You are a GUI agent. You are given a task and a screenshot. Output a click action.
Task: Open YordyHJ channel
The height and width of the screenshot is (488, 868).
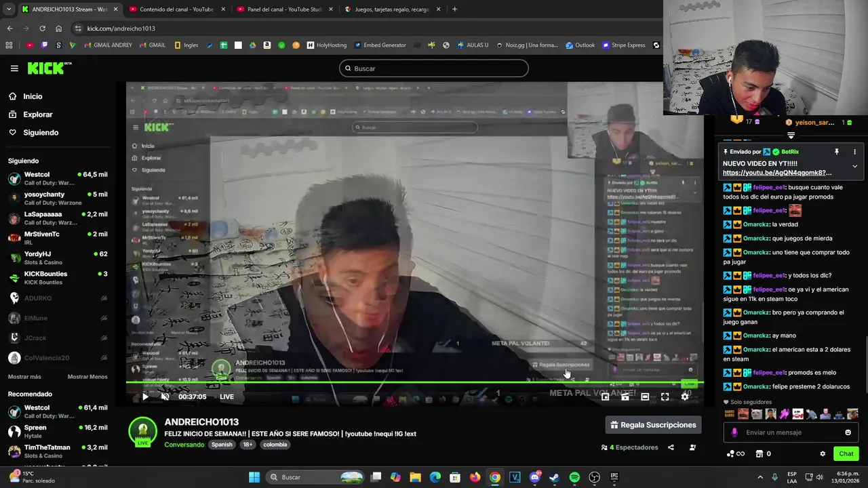(x=58, y=258)
